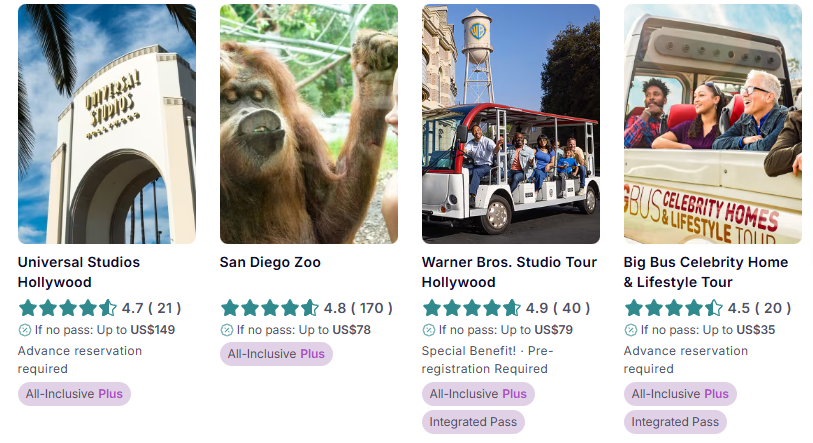Image resolution: width=813 pixels, height=443 pixels.
Task: Open the San Diego Zoo orangutan photo
Action: [309, 124]
